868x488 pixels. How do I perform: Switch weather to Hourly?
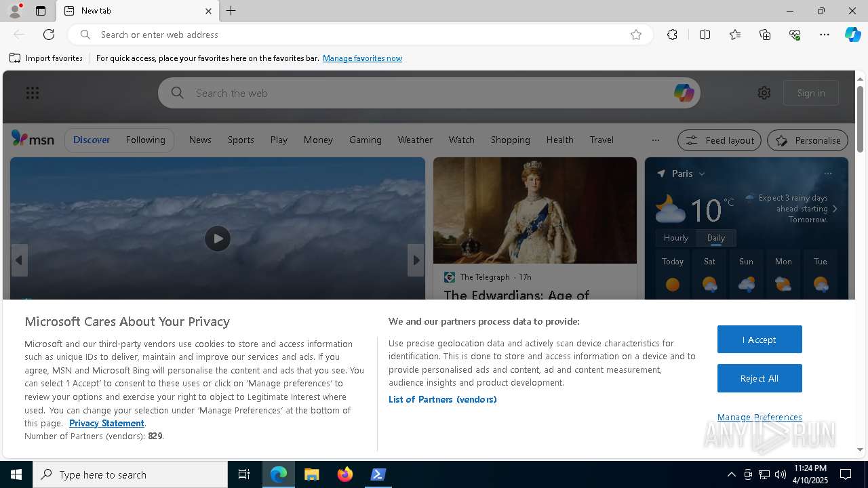[x=676, y=238]
